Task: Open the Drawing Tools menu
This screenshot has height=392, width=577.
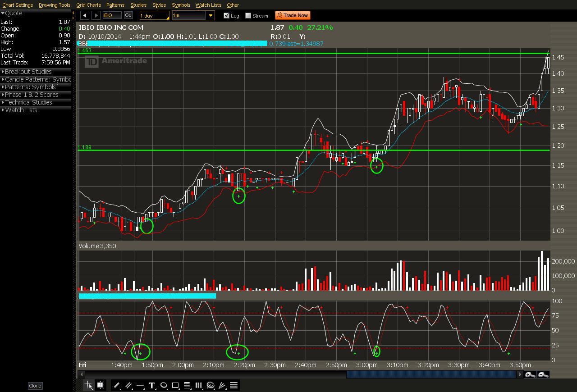Action: click(x=55, y=5)
